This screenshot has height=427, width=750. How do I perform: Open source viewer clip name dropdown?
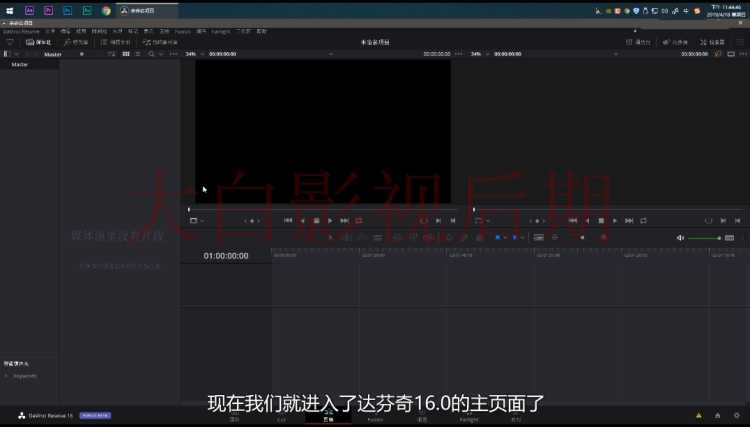331,54
